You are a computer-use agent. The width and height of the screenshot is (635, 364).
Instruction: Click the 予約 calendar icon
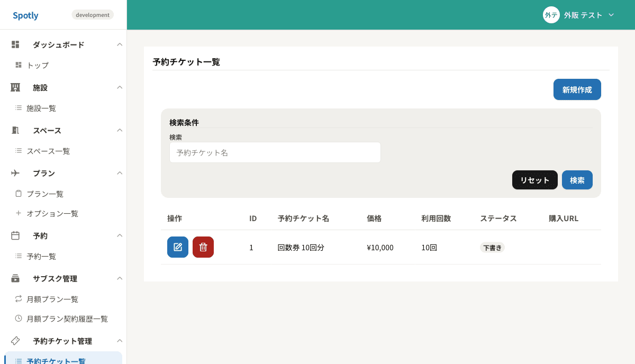pos(15,235)
